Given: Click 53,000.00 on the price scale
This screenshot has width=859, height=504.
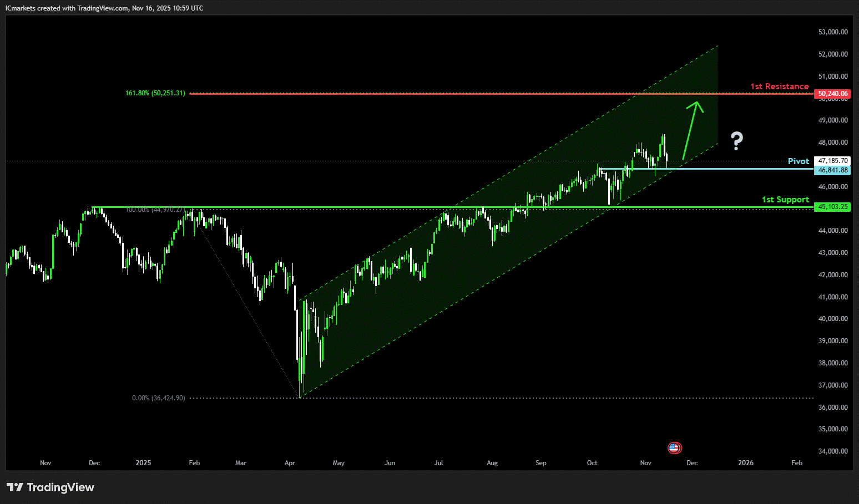Looking at the screenshot, I should tap(832, 32).
